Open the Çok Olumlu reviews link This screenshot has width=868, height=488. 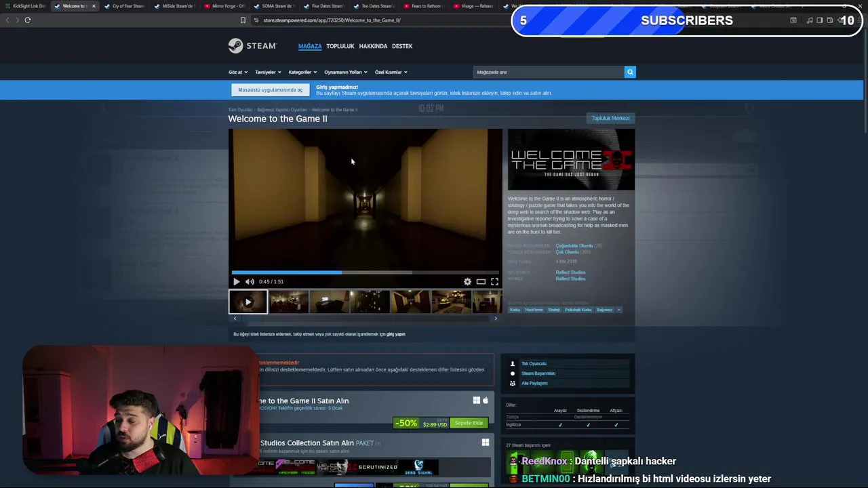coord(568,252)
